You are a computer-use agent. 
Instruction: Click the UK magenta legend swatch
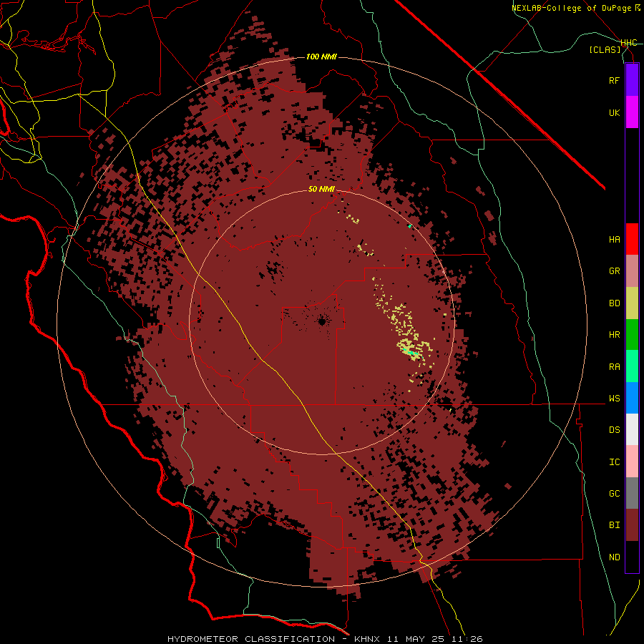click(x=632, y=112)
